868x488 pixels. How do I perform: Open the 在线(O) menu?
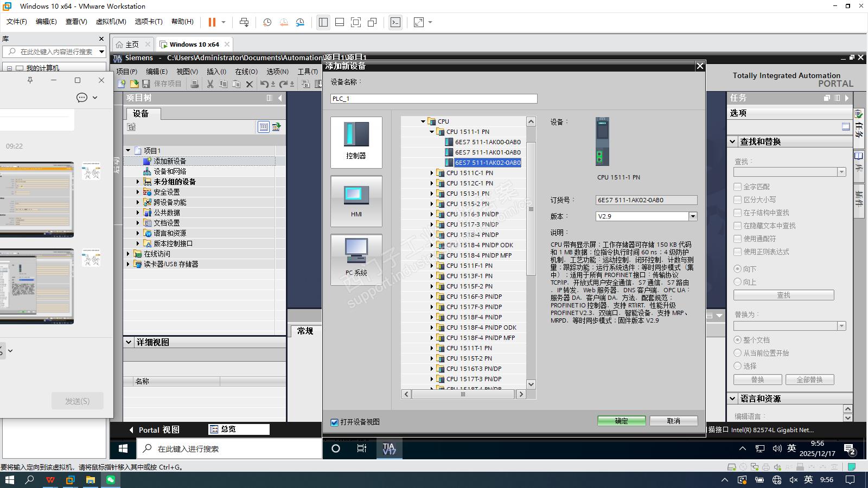pos(246,72)
